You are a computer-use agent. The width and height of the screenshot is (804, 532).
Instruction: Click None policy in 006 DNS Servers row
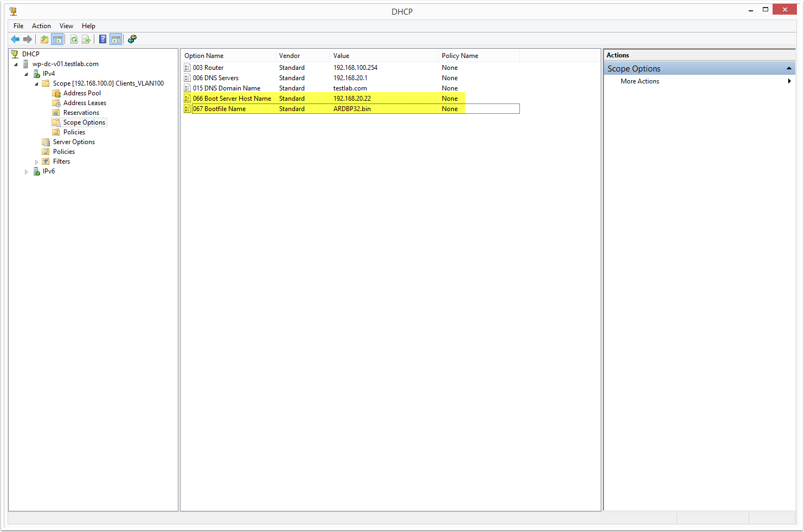(x=449, y=78)
